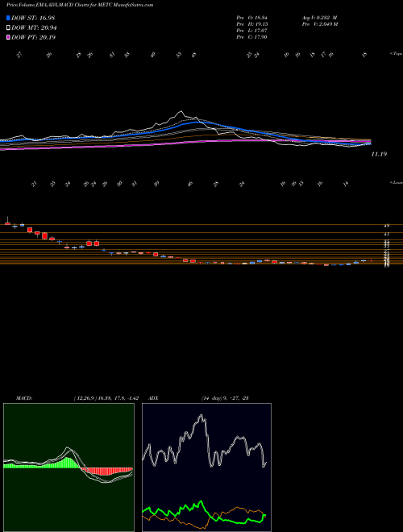Click the magenta DOW PT legend swatch

9,37
